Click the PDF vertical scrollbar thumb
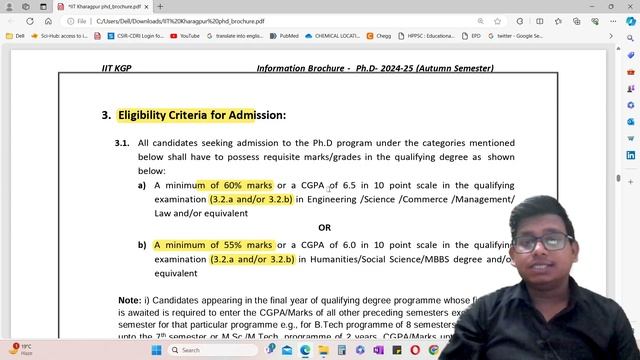This screenshot has height=360, width=640. [x=618, y=178]
